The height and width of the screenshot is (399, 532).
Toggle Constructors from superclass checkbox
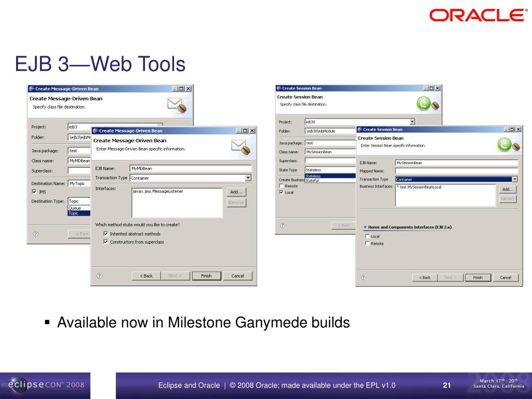[106, 242]
